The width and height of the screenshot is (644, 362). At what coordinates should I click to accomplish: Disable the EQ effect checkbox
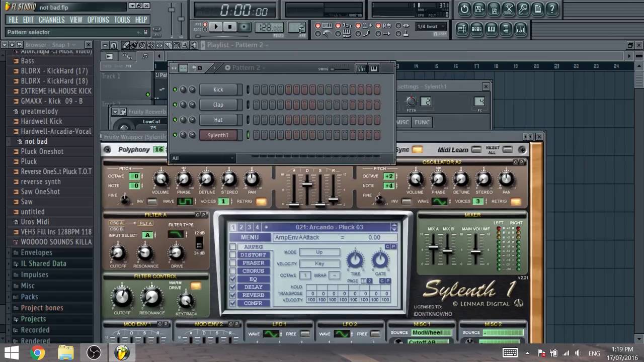pyautogui.click(x=232, y=279)
